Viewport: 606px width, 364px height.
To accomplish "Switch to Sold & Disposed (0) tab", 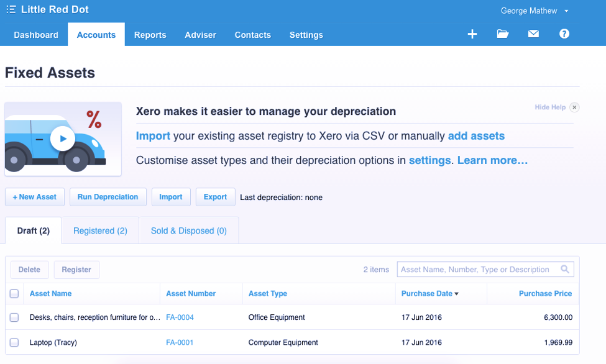I will click(x=188, y=230).
